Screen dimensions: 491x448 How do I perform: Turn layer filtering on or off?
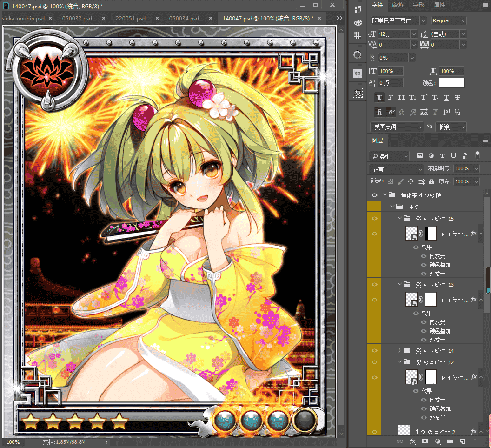[477, 155]
